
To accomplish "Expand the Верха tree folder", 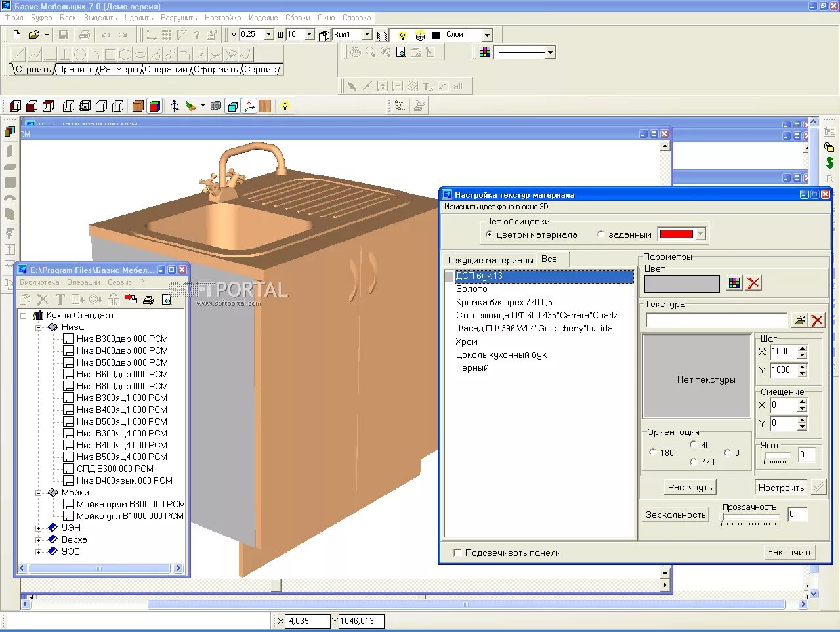I will 39,539.
